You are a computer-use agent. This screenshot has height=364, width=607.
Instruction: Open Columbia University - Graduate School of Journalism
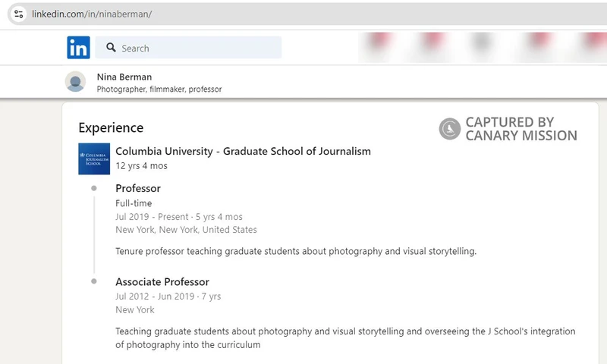tap(243, 151)
